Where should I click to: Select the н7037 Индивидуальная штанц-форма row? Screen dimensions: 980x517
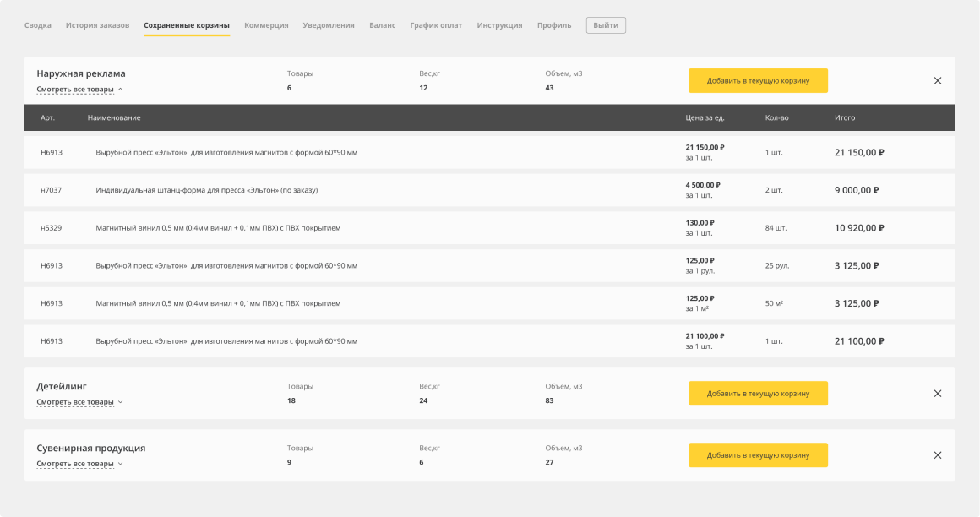click(x=489, y=190)
